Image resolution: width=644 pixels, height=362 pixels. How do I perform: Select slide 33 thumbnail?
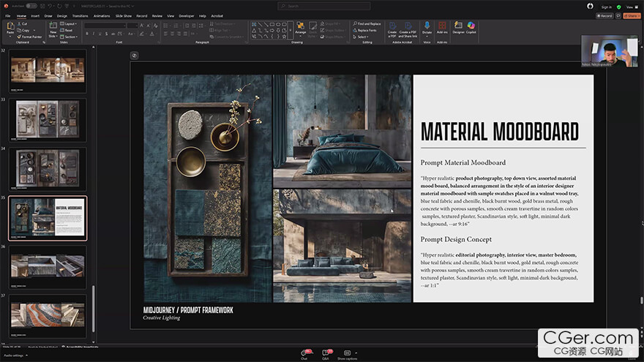[x=48, y=119]
